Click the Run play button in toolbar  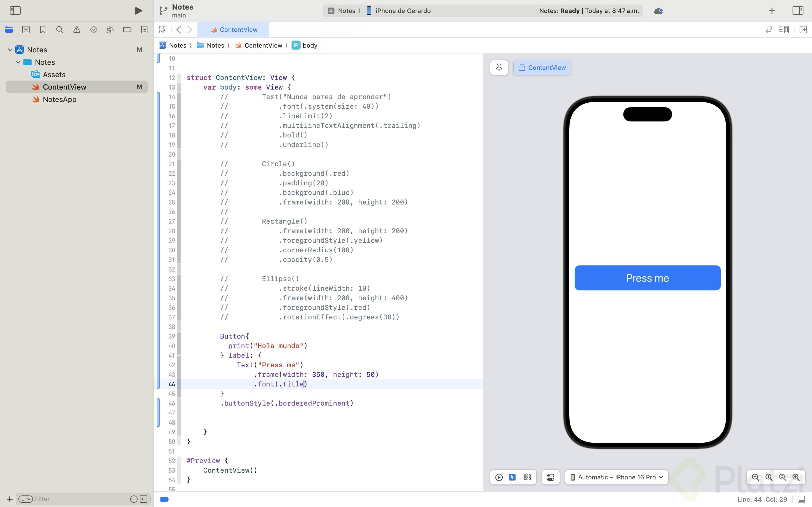tap(138, 11)
